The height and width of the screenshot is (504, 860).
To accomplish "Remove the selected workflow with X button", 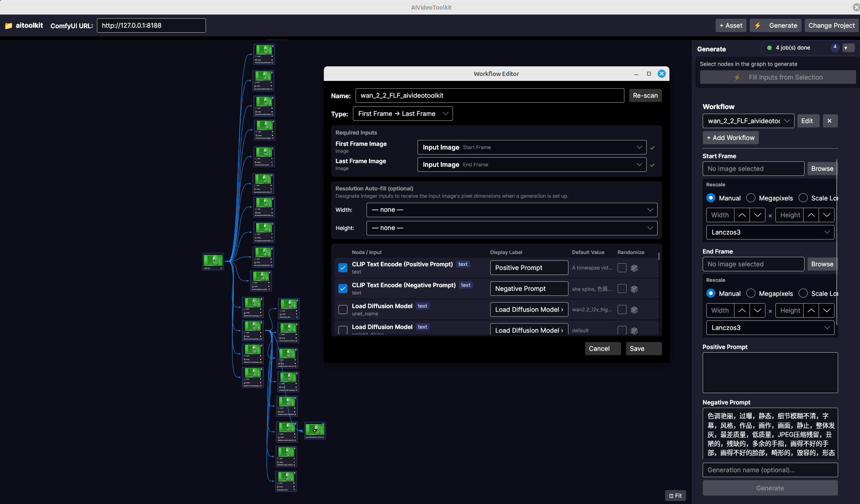I will click(830, 121).
